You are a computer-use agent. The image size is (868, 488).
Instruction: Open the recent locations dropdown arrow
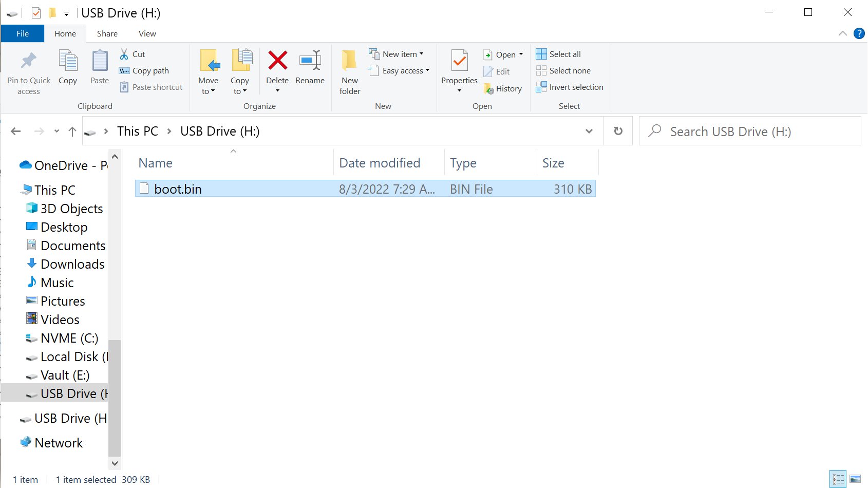coord(56,131)
